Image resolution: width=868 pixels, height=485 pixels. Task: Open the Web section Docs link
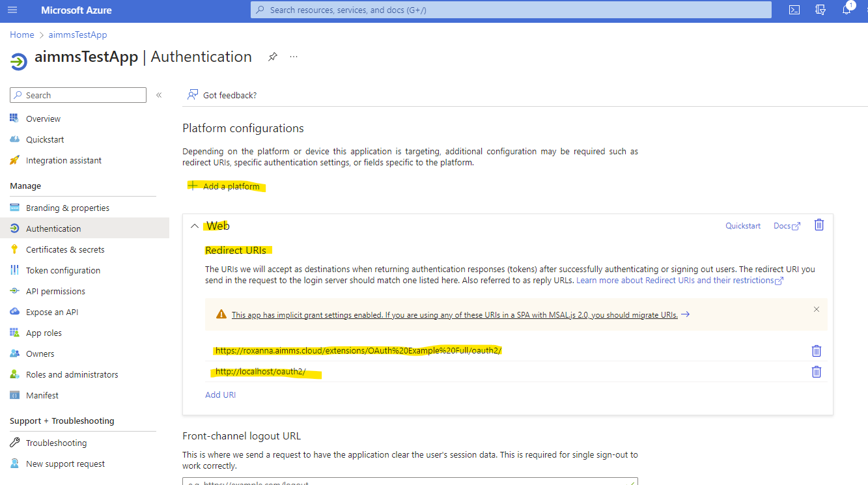787,226
